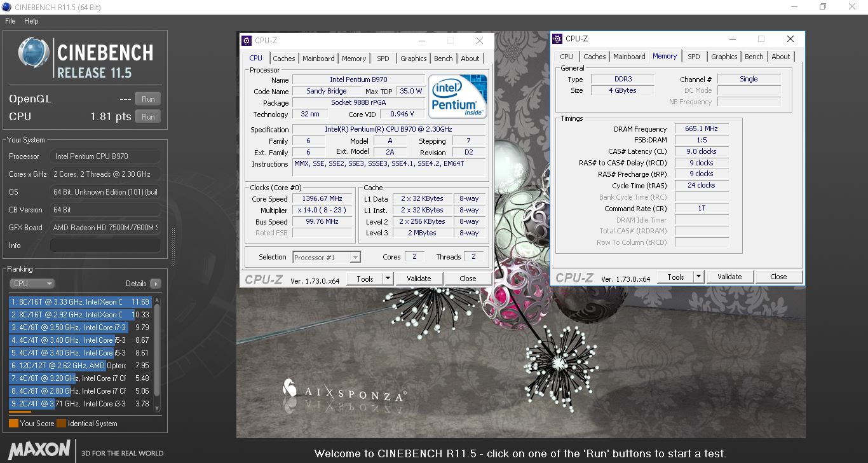Switch to Memory tab in left CPU-Z window
The image size is (868, 463).
[x=354, y=59]
